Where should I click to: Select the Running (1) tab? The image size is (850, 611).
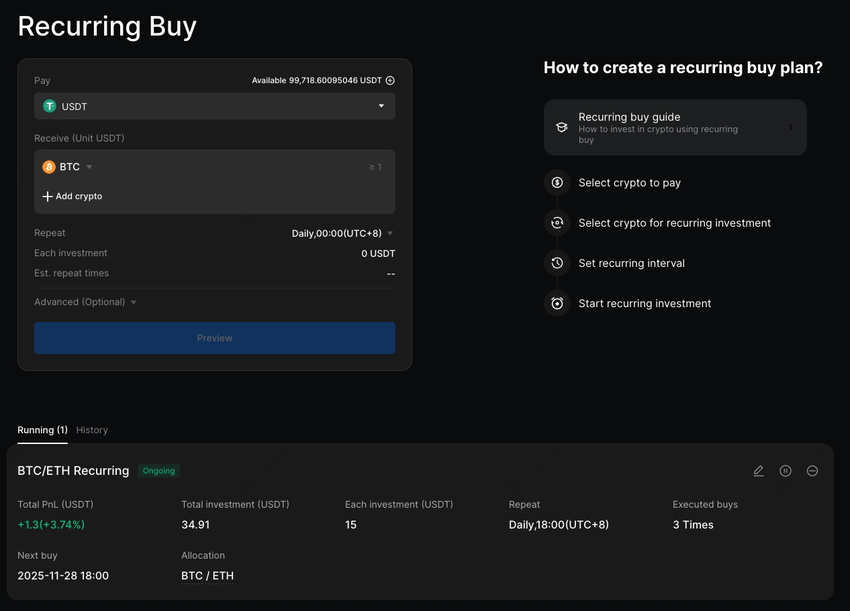pyautogui.click(x=42, y=430)
